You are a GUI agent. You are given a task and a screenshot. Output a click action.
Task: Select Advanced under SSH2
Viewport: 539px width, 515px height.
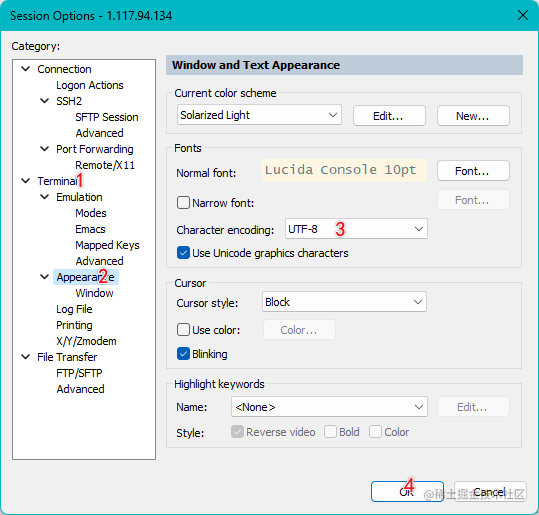[x=99, y=133]
